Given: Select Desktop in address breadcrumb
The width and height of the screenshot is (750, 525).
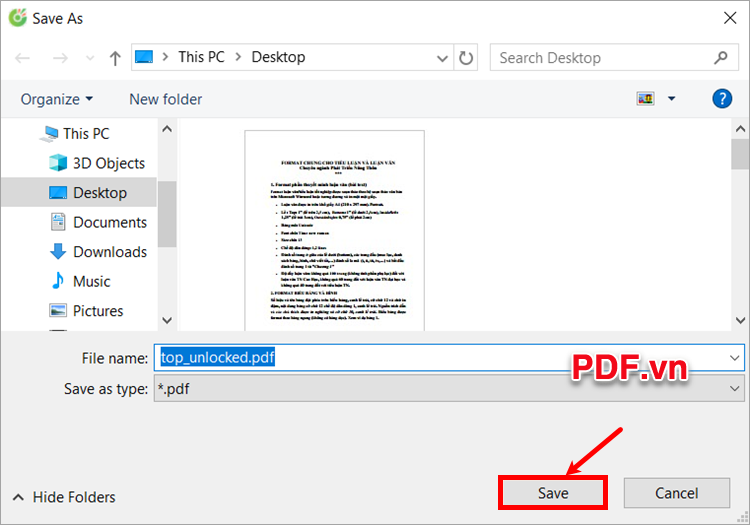Looking at the screenshot, I should [278, 57].
